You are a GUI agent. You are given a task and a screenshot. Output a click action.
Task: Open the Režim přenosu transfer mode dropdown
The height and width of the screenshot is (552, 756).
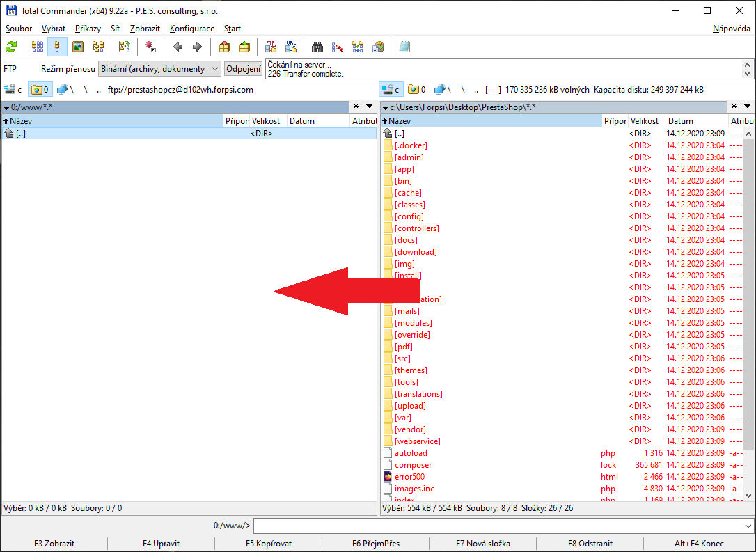click(159, 69)
